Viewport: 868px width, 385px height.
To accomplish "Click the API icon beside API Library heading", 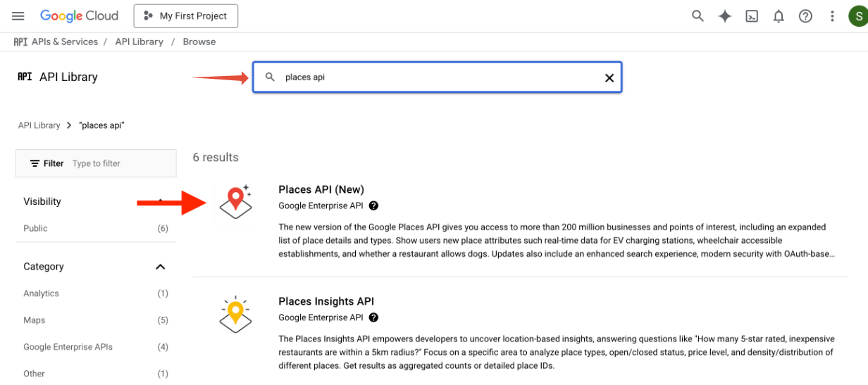I will coord(25,77).
